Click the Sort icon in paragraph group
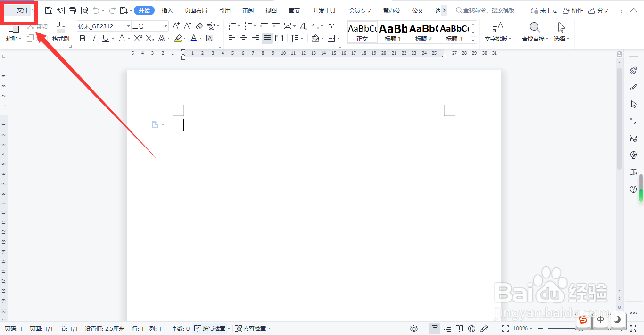 [x=304, y=26]
